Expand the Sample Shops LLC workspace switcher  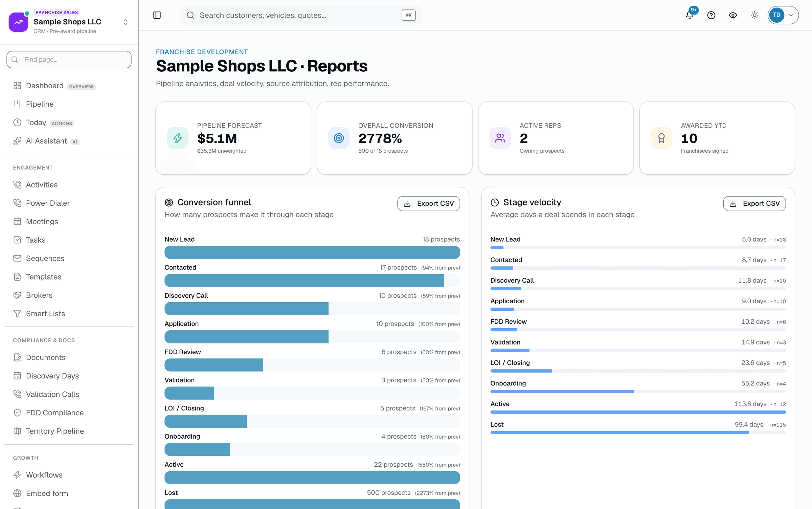[x=126, y=22]
